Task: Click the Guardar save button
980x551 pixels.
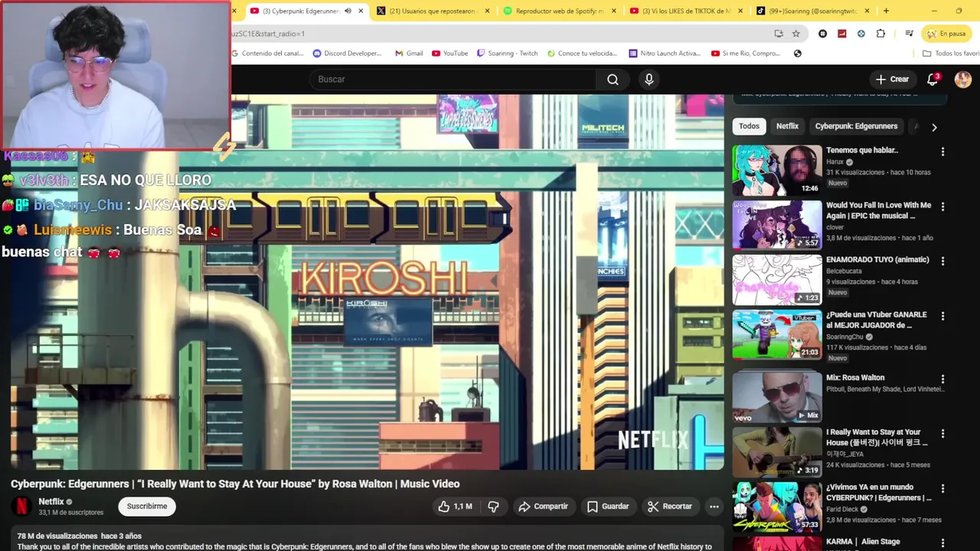Action: 608,507
